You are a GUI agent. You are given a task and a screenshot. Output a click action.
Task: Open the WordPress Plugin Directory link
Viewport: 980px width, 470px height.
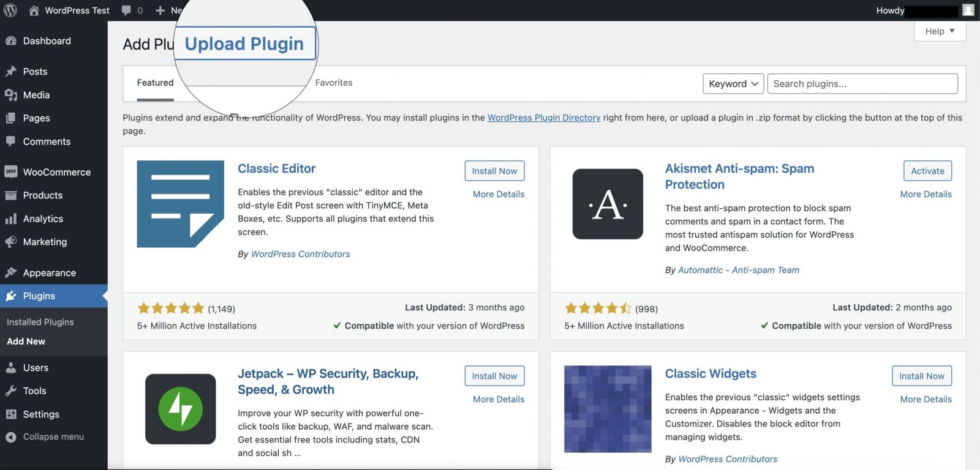[544, 117]
